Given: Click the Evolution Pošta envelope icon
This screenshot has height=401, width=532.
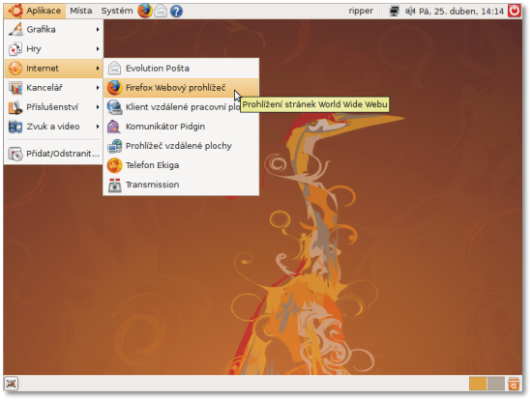Looking at the screenshot, I should coord(114,69).
